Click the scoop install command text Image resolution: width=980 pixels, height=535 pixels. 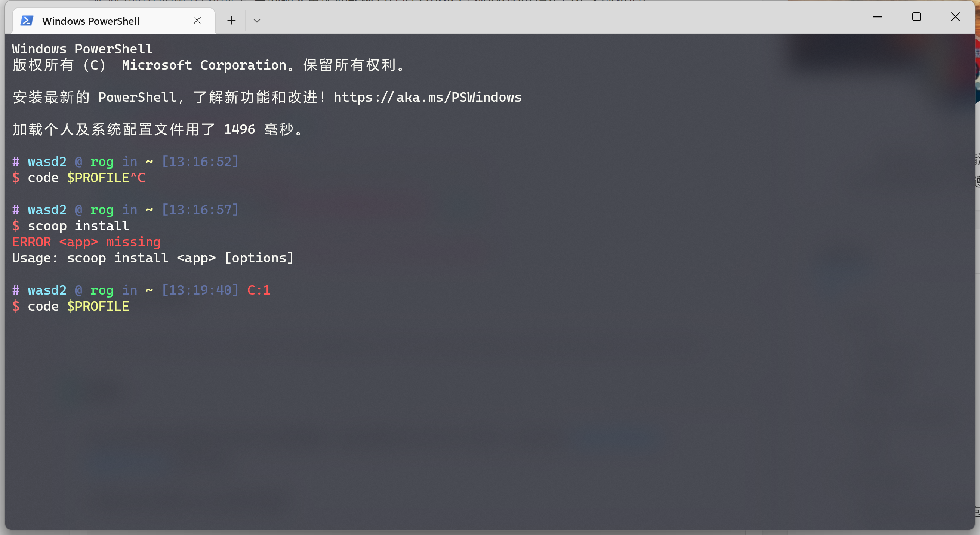tap(78, 226)
